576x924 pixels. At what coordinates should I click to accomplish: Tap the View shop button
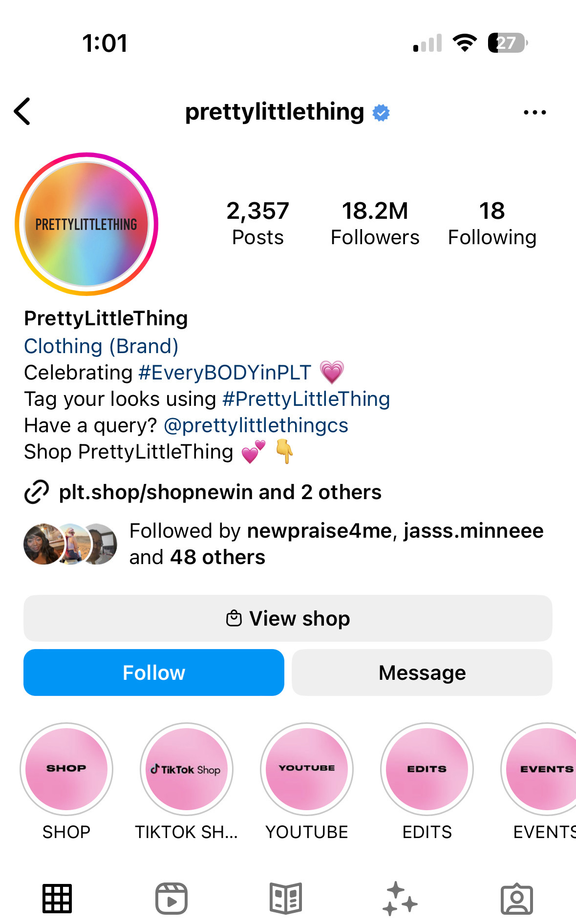(288, 618)
